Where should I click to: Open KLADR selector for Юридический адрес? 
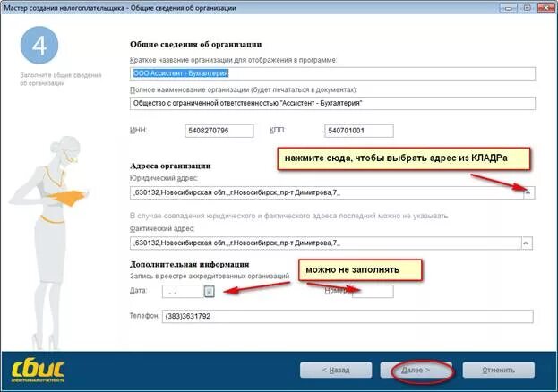click(528, 192)
